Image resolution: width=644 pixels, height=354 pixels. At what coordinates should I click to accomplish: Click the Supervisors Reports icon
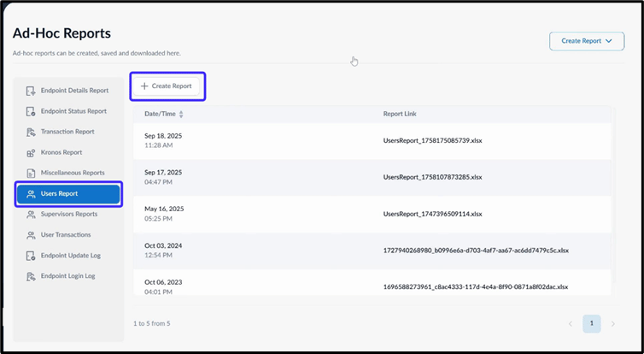click(31, 215)
